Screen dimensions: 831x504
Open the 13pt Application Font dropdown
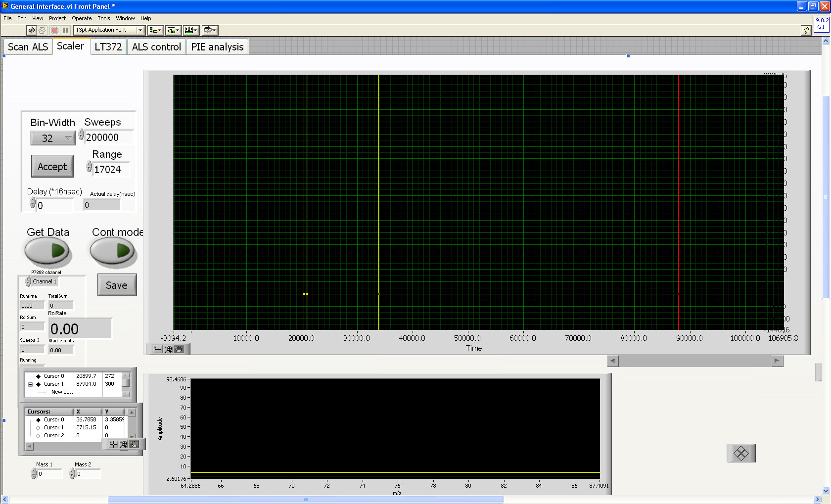140,30
